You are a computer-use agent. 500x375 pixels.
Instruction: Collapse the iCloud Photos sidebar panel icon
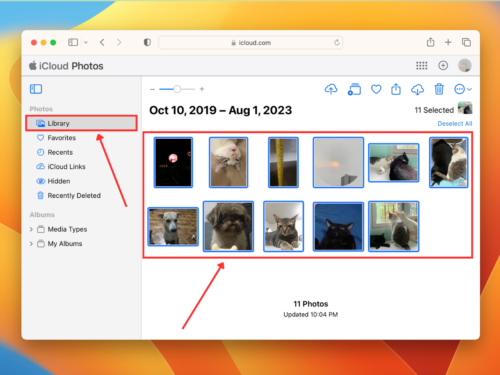click(36, 89)
